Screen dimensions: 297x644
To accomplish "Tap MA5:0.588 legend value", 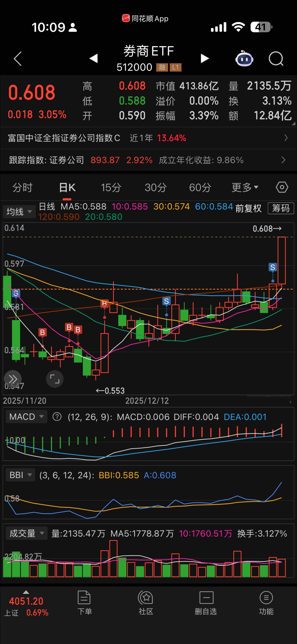I will coord(83,206).
